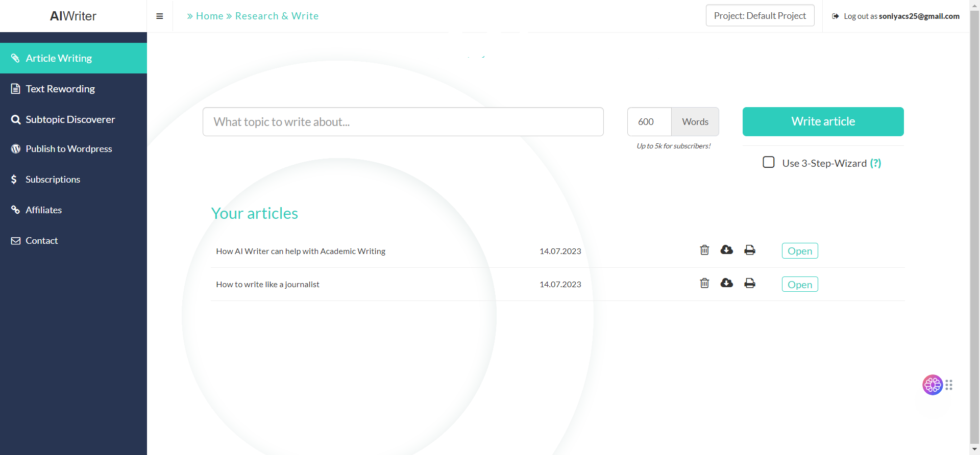The image size is (980, 455).
Task: Download the journalist article
Action: click(x=727, y=283)
